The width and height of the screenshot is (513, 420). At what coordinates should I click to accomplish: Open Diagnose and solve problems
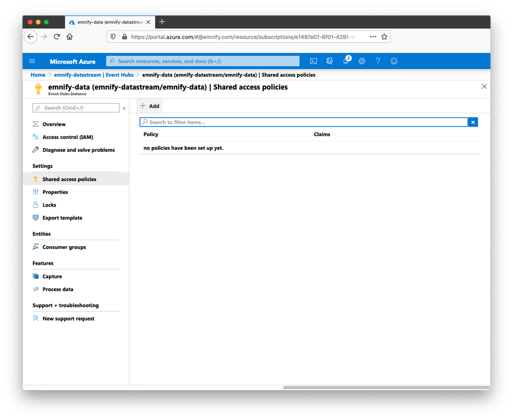point(78,150)
